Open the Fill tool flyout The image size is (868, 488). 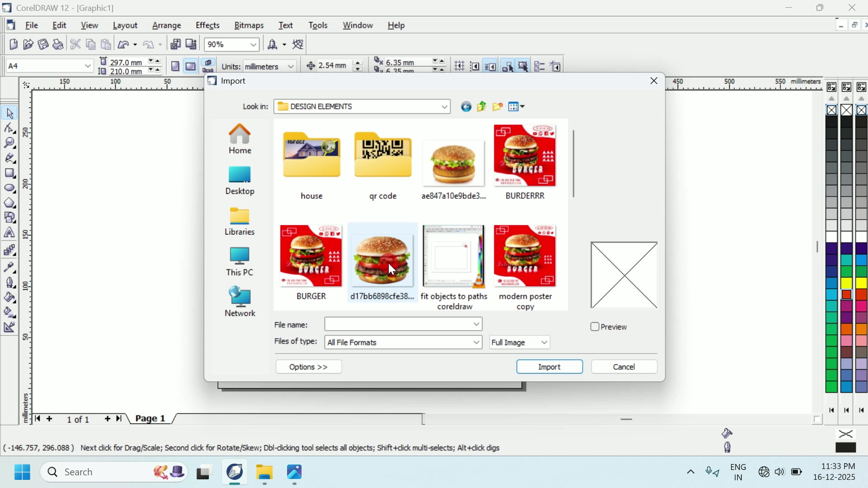[x=10, y=298]
